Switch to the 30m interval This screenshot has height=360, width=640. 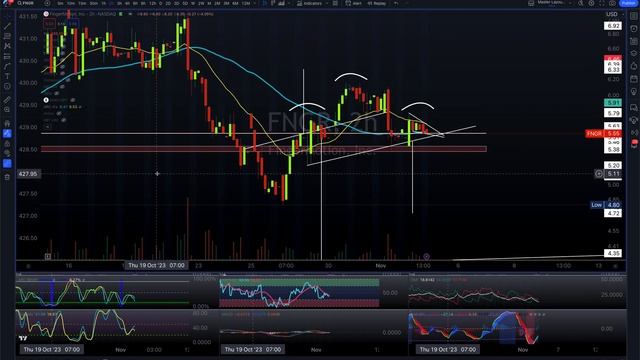[x=94, y=3]
